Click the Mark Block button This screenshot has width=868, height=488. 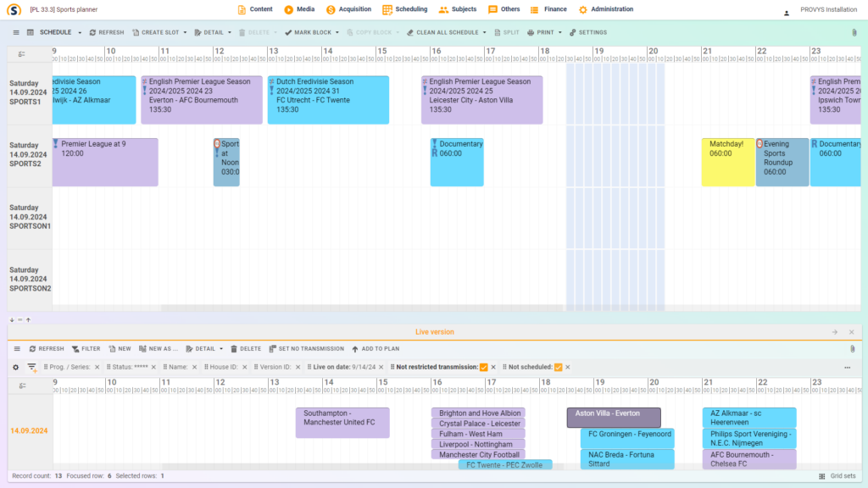point(309,33)
